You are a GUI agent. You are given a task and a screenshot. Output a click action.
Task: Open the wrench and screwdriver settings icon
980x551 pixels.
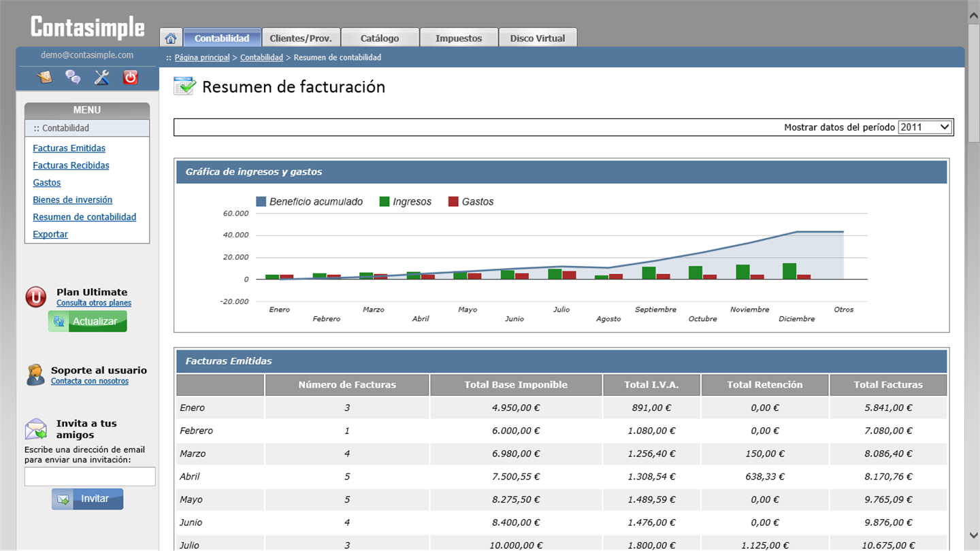coord(101,78)
